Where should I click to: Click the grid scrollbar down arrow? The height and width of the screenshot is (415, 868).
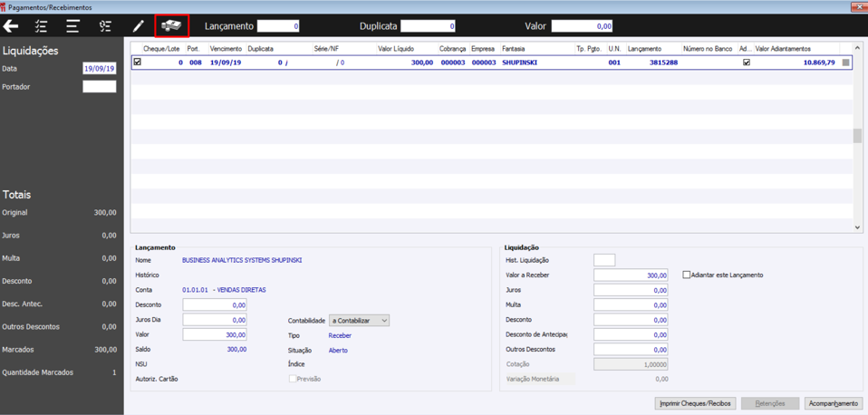coord(857,227)
